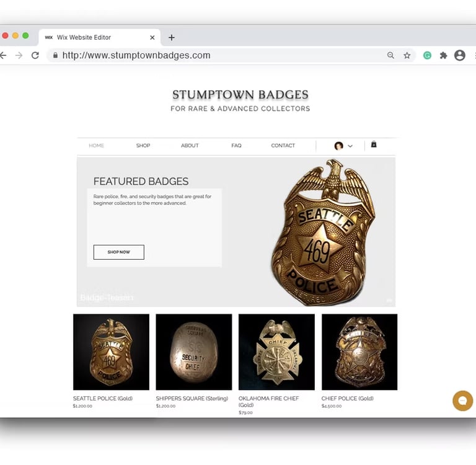Image resolution: width=476 pixels, height=465 pixels.
Task: Click the SHOP NOW button
Action: coord(119,252)
